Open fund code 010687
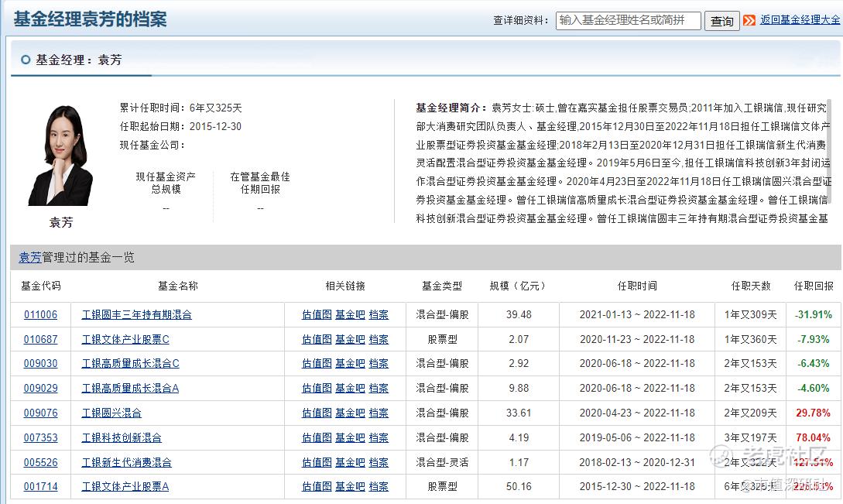Viewport: 843px width, 504px height. [40, 339]
